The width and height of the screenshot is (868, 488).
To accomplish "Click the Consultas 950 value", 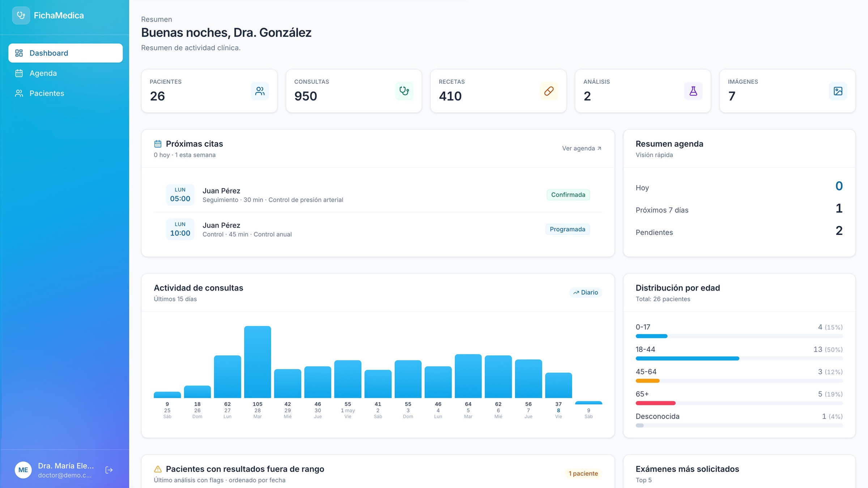I will tap(306, 96).
